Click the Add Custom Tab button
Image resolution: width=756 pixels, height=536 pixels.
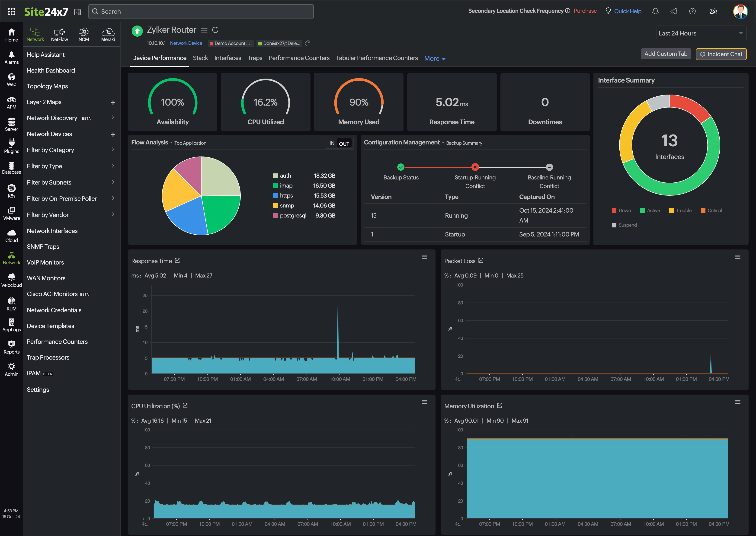(666, 54)
